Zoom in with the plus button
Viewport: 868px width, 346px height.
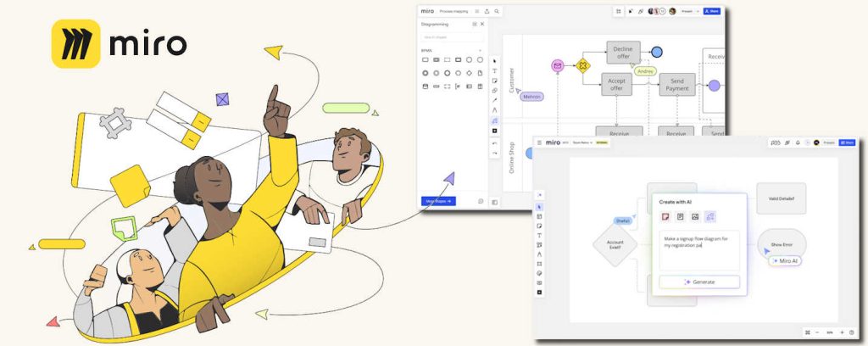coord(842,332)
